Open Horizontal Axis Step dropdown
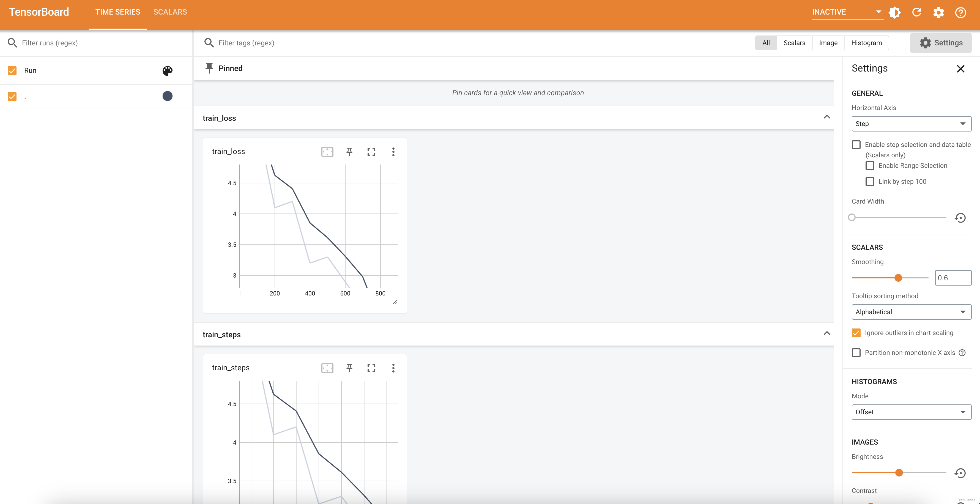Screen dimensions: 980x504 (x=911, y=124)
